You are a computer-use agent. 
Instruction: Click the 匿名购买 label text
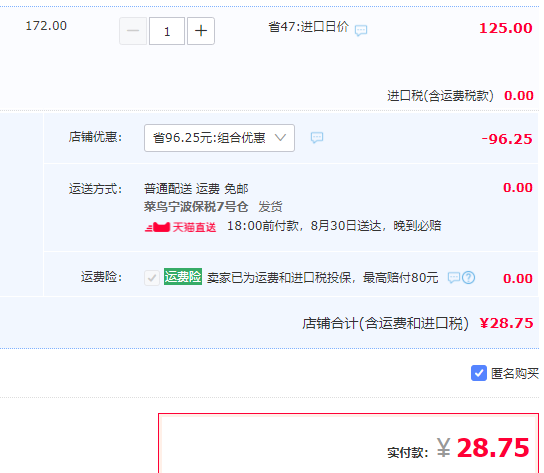click(515, 373)
